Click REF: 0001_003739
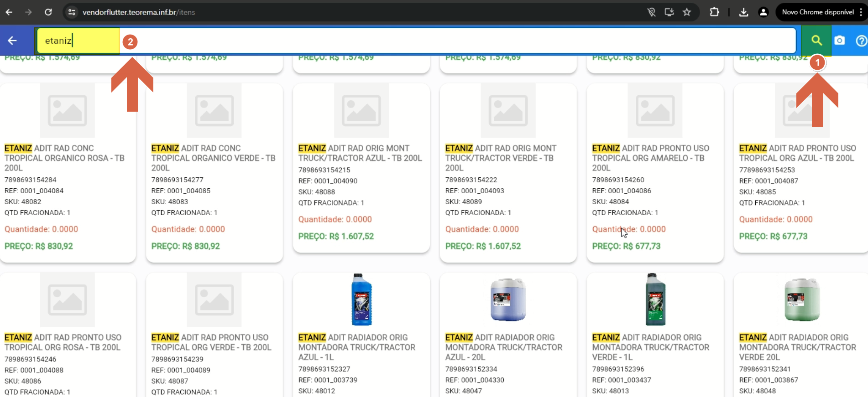 click(328, 380)
